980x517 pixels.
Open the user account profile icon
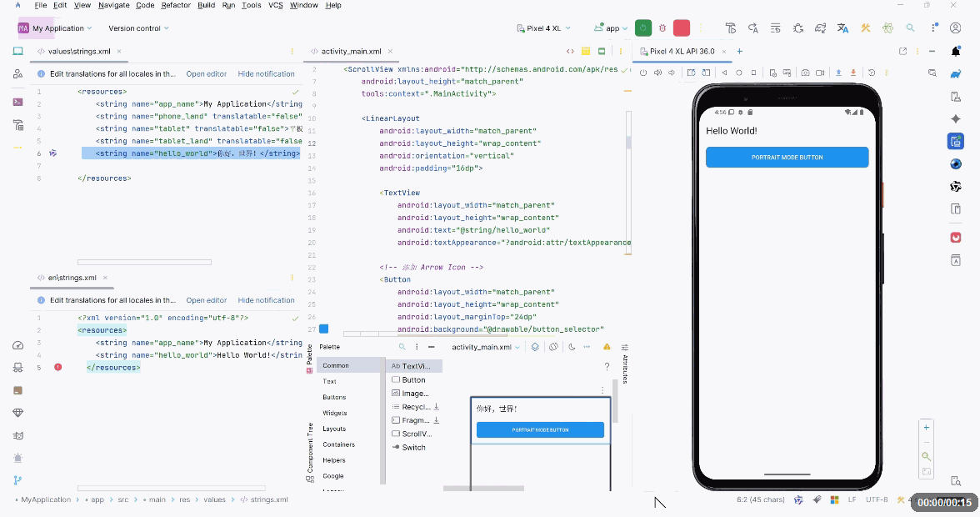coord(955,28)
